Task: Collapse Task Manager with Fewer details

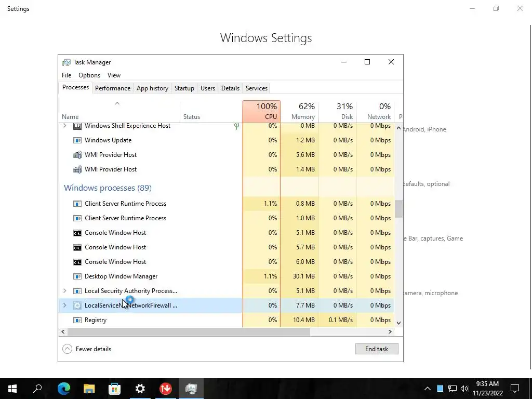Action: [x=87, y=349]
